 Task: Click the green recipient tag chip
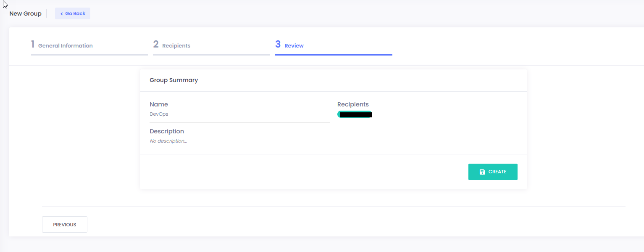point(355,114)
